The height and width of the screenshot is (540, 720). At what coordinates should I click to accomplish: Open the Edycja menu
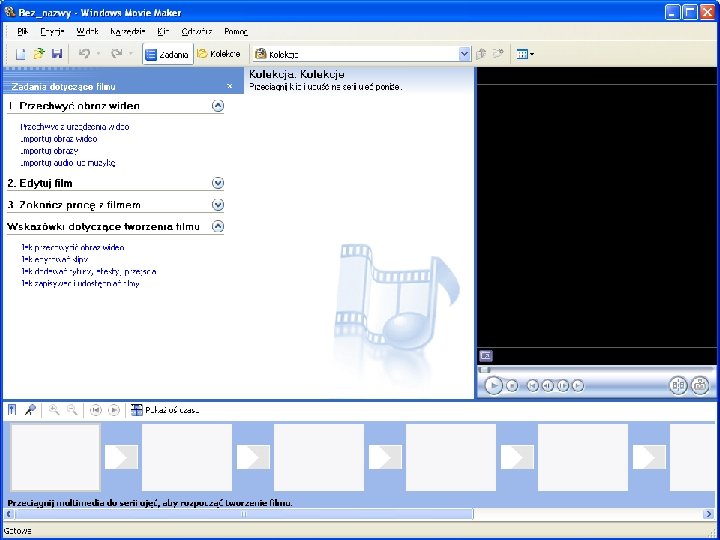[x=52, y=32]
